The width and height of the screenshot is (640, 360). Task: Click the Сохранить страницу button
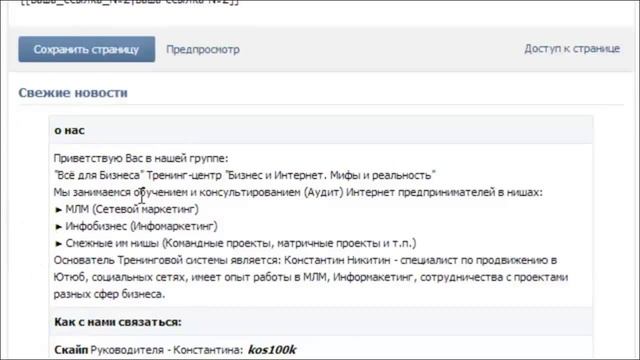click(x=87, y=49)
